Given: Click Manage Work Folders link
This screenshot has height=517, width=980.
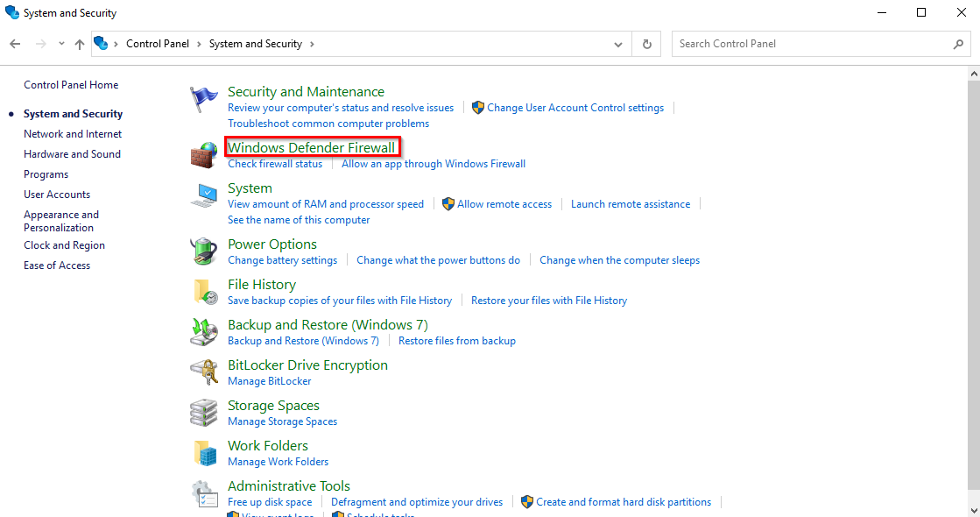Looking at the screenshot, I should tap(278, 462).
